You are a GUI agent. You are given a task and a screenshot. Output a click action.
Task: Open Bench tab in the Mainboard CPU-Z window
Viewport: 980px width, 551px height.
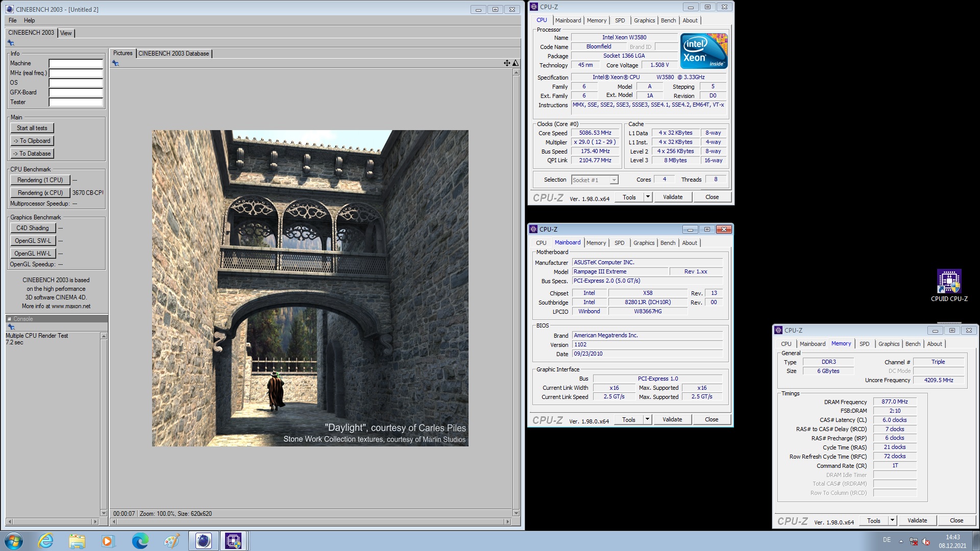(668, 243)
